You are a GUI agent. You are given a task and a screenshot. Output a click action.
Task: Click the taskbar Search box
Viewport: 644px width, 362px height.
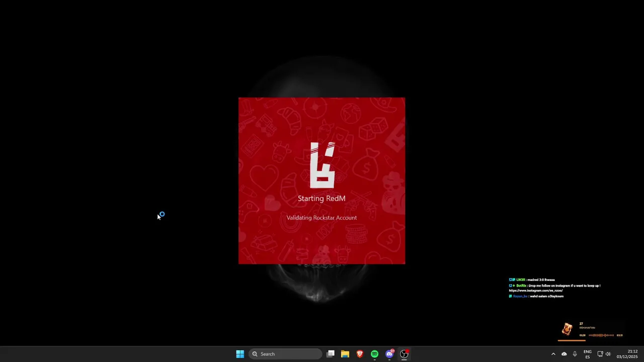tap(285, 354)
